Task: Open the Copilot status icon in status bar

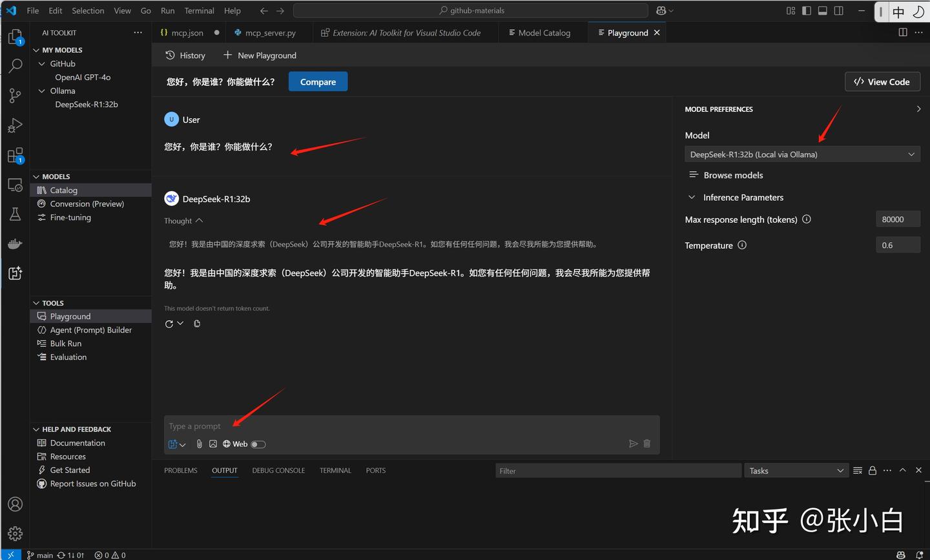Action: point(901,555)
